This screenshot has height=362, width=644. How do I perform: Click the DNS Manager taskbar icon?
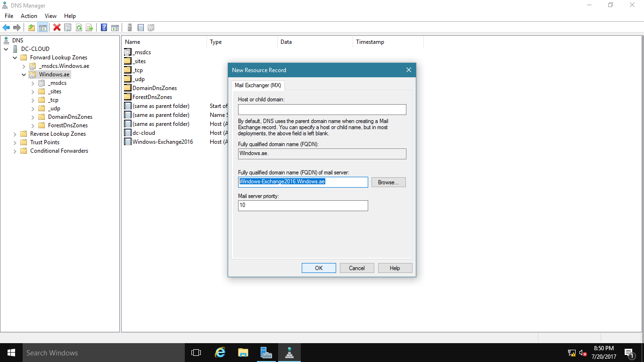click(x=289, y=353)
